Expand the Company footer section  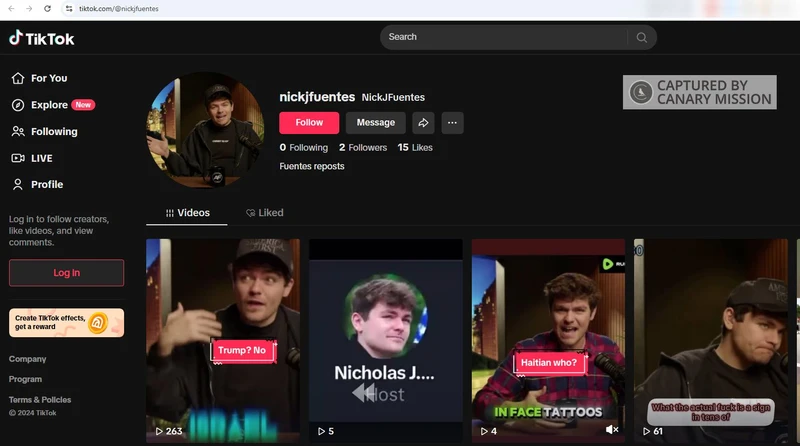(28, 359)
